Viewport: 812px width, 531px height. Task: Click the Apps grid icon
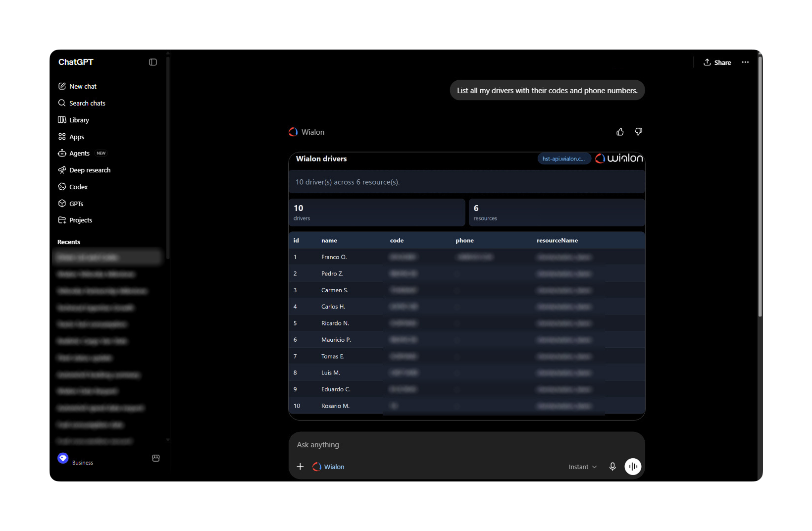click(x=62, y=137)
